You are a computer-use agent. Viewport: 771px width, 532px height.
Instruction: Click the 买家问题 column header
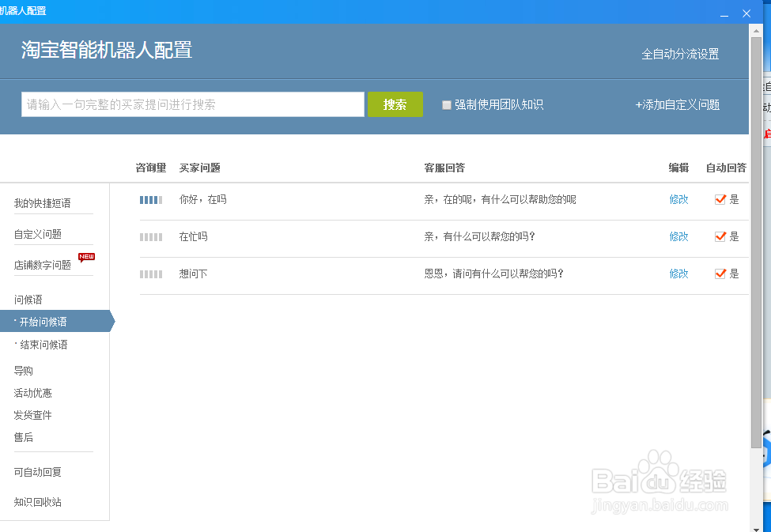pos(199,168)
